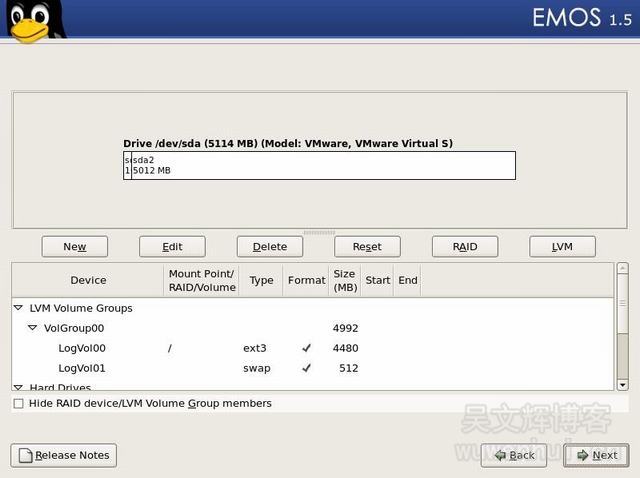Sort by the Device column header
640x478 pixels.
(x=88, y=280)
